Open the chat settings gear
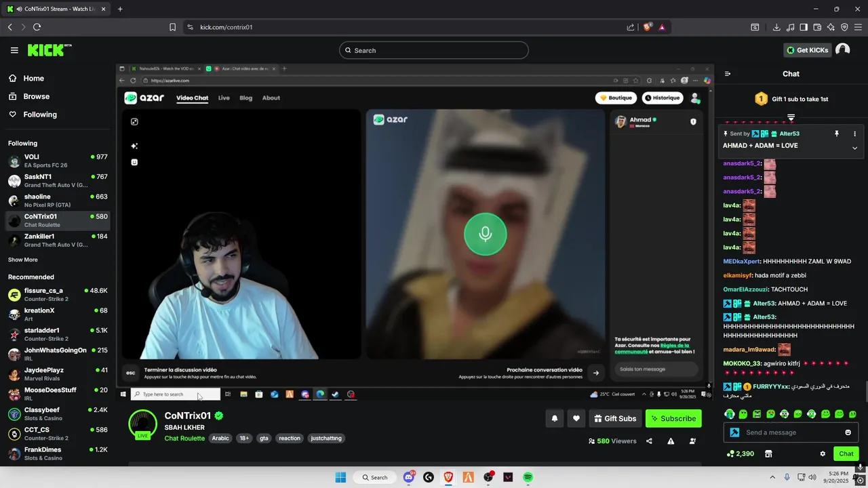This screenshot has width=868, height=488. tap(823, 453)
